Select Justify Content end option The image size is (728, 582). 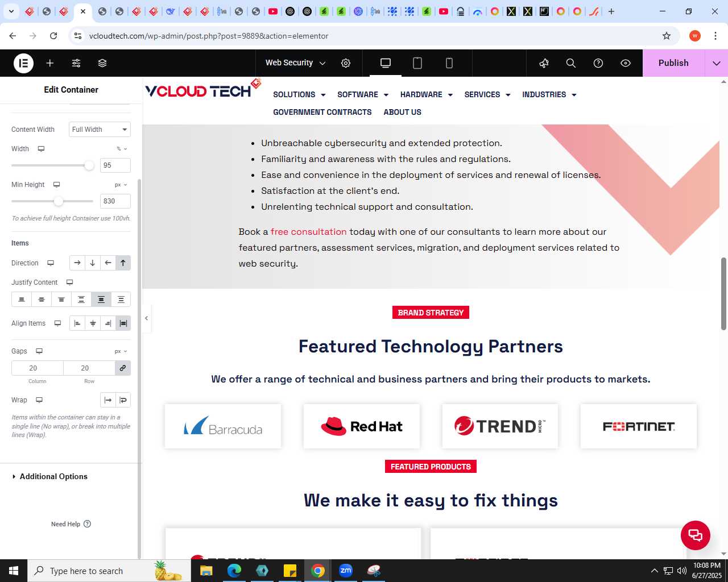click(x=61, y=300)
